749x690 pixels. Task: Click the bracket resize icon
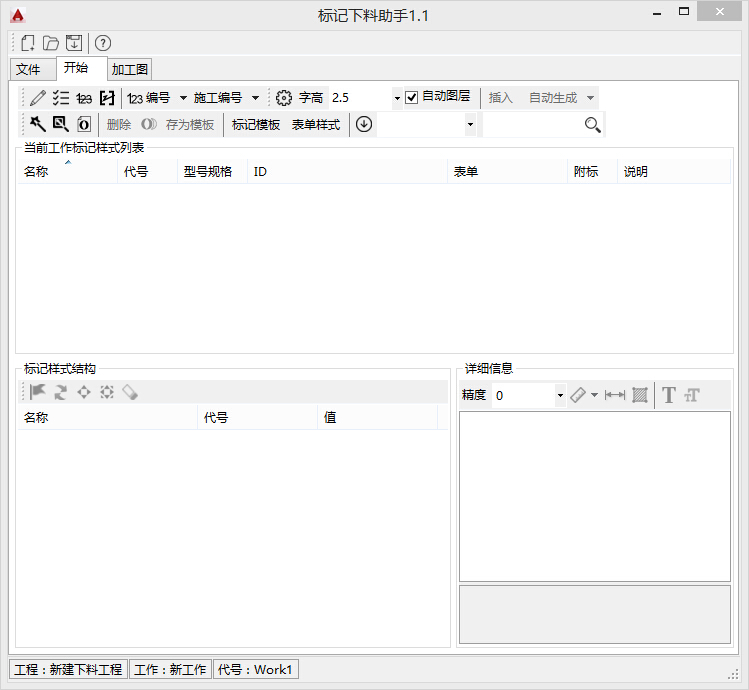pos(107,98)
